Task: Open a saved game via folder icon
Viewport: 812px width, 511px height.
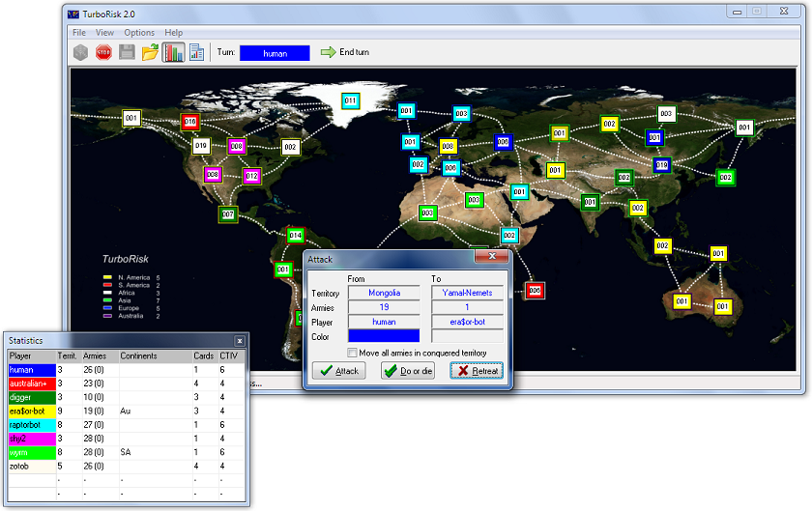Action: [150, 52]
